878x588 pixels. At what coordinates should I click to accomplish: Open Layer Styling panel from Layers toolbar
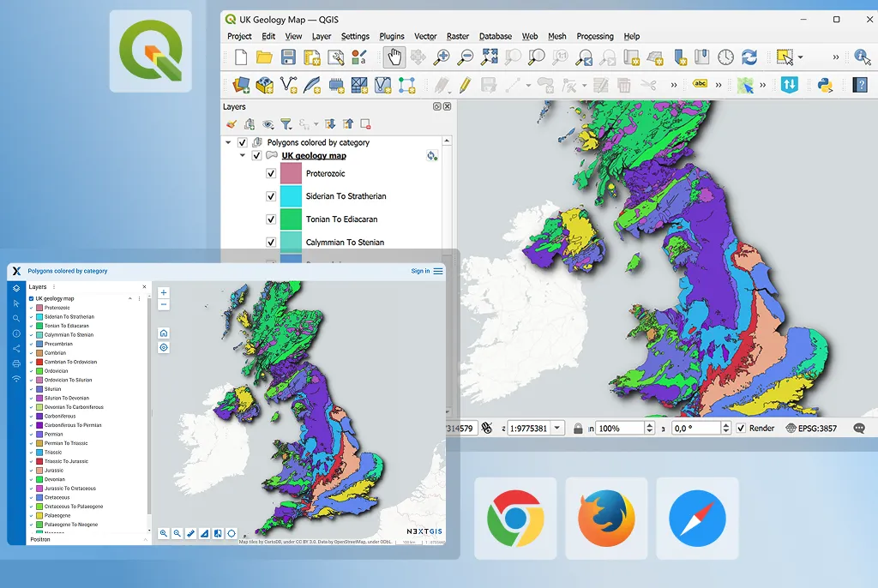(x=232, y=123)
